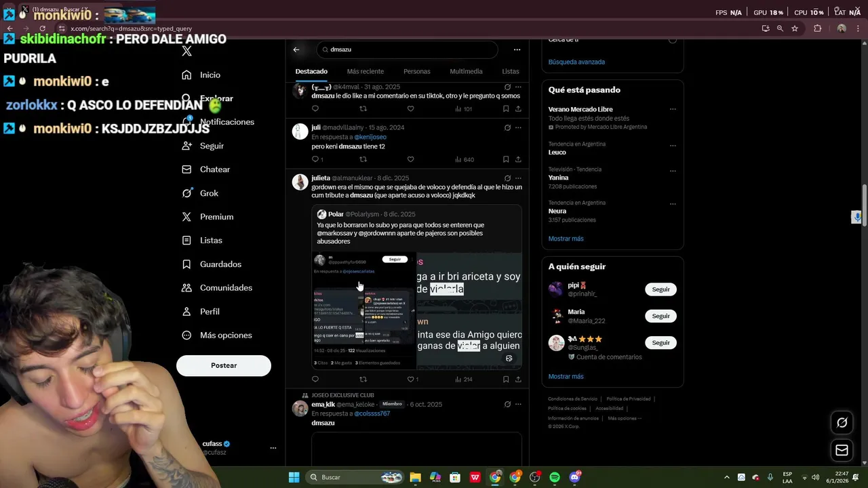
Task: Click the X logo in the sidebar
Action: [x=187, y=52]
